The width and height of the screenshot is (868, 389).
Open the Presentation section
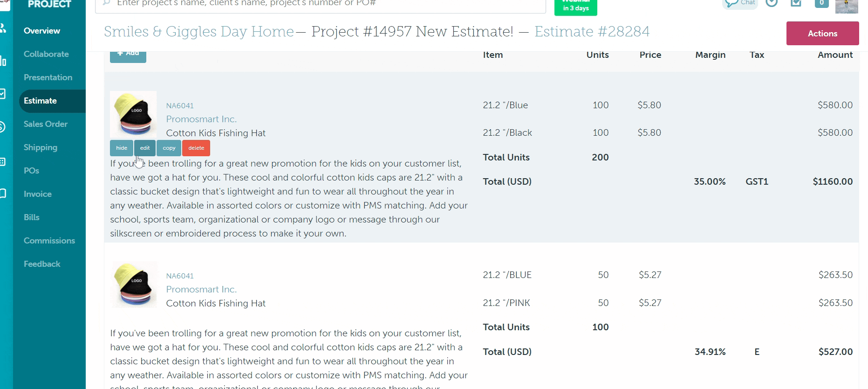pyautogui.click(x=48, y=77)
